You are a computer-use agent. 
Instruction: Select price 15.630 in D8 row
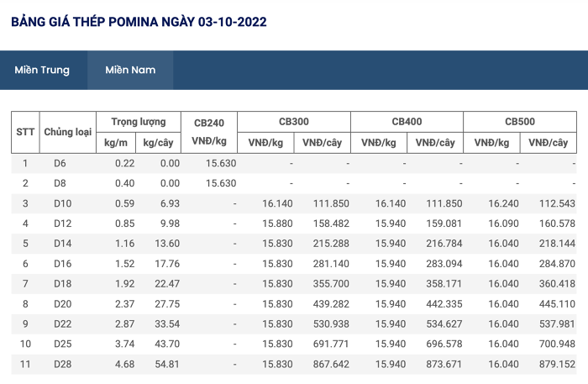pos(221,183)
